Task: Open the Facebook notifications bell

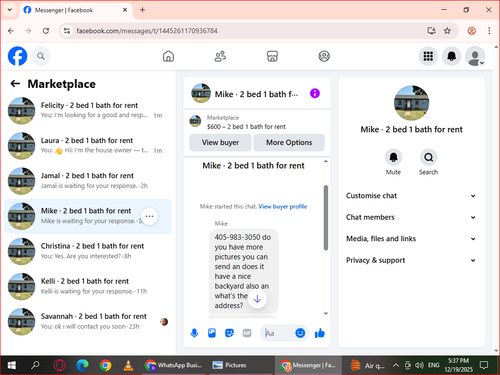Action: pyautogui.click(x=452, y=56)
